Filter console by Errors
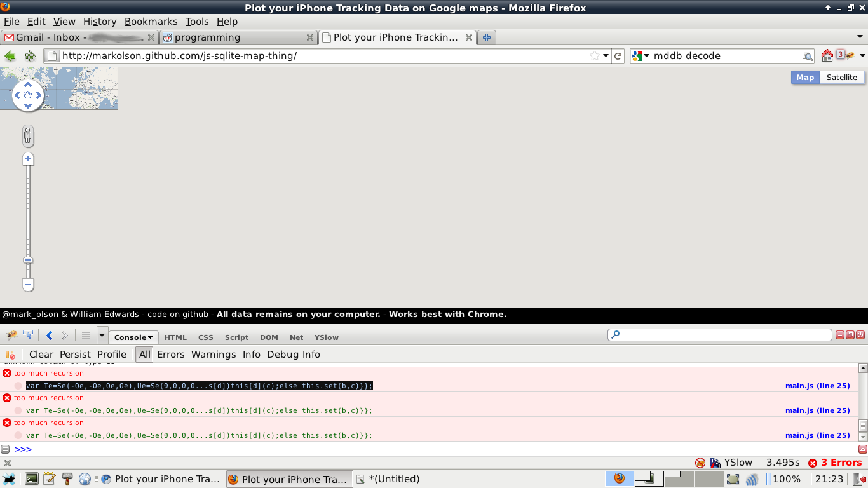 [171, 355]
